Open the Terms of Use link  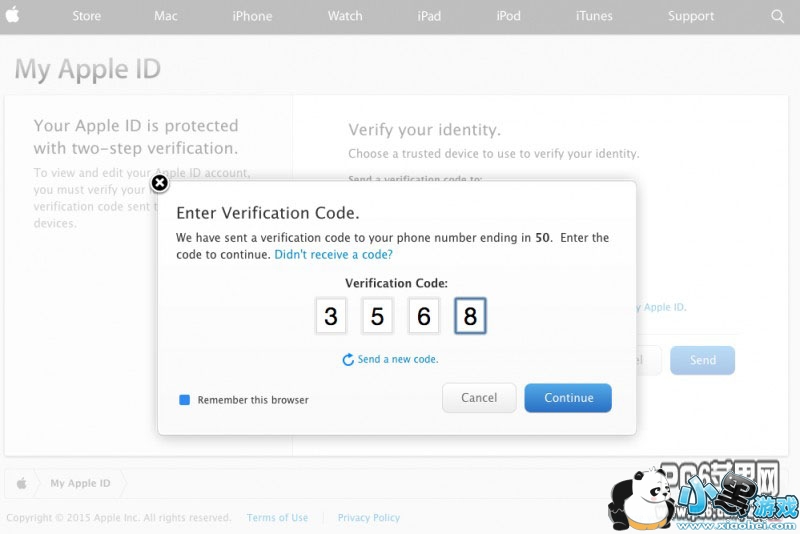coord(278,518)
